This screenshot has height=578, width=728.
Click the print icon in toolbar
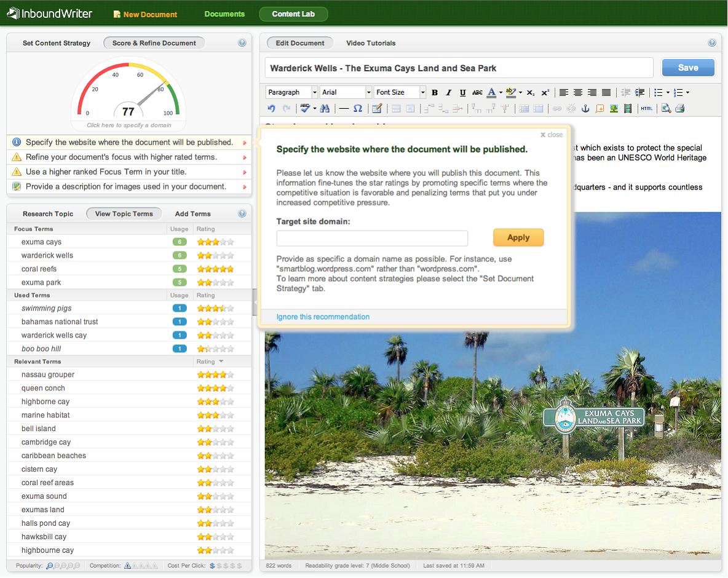(x=680, y=108)
